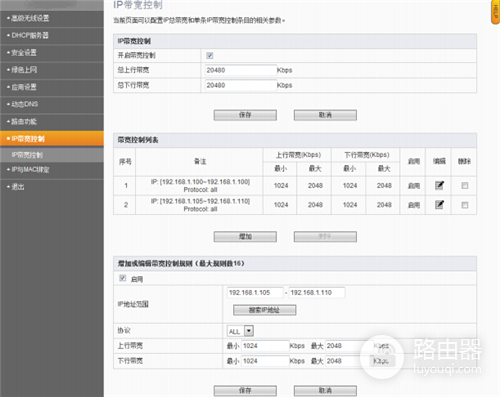Viewport: 500px width, 397px height.
Task: Edit bandwidth rule 1 pencil icon
Action: coord(439,185)
